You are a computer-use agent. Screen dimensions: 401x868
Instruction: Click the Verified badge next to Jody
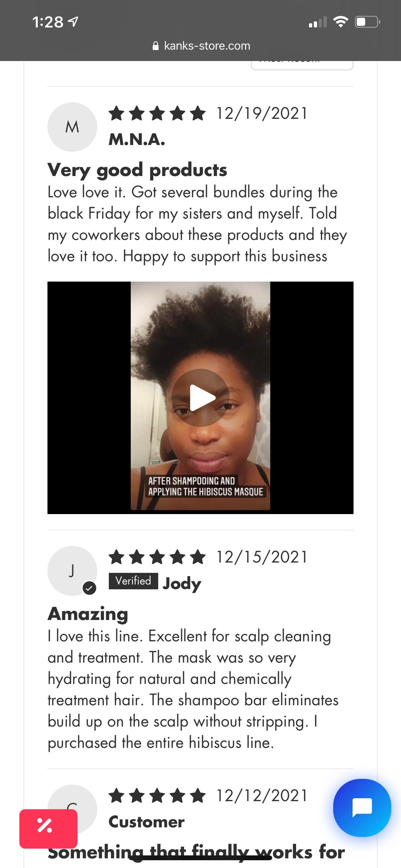(x=133, y=581)
